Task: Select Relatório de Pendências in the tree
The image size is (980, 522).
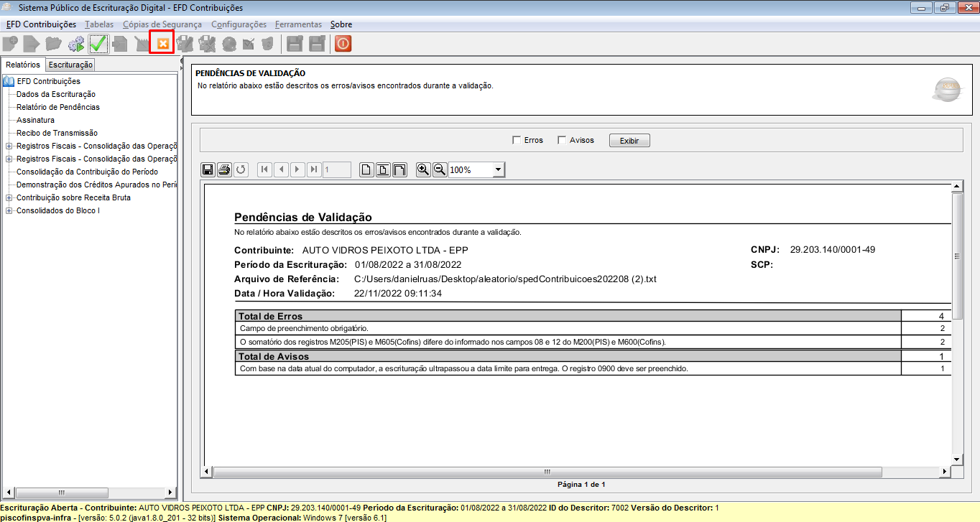Action: (x=58, y=107)
